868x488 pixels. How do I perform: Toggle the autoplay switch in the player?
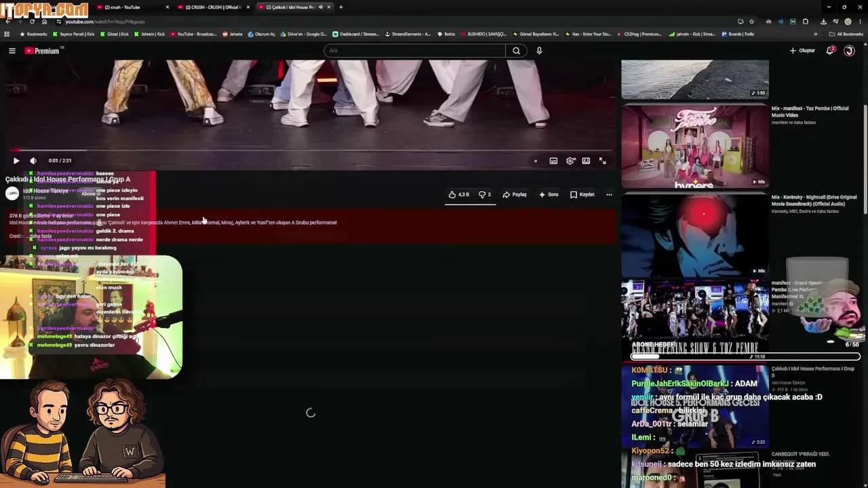click(535, 161)
